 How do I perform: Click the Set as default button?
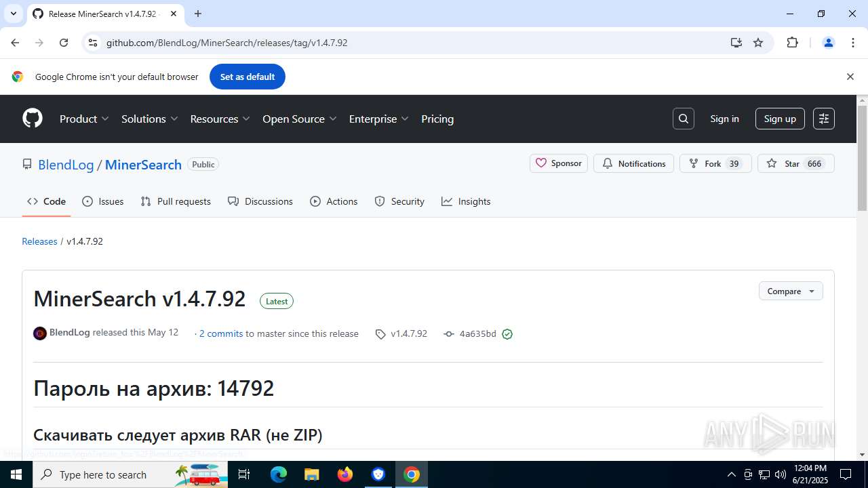[248, 77]
